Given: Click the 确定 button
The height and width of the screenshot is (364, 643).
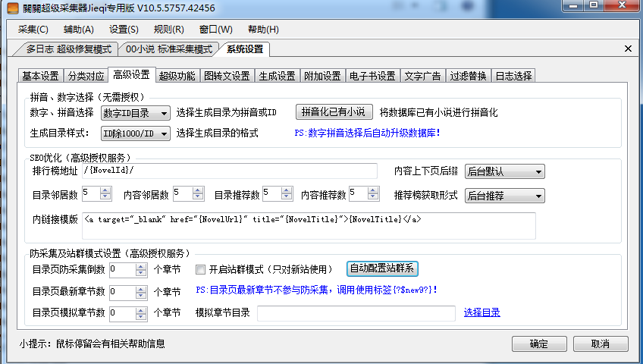Looking at the screenshot, I should [539, 344].
